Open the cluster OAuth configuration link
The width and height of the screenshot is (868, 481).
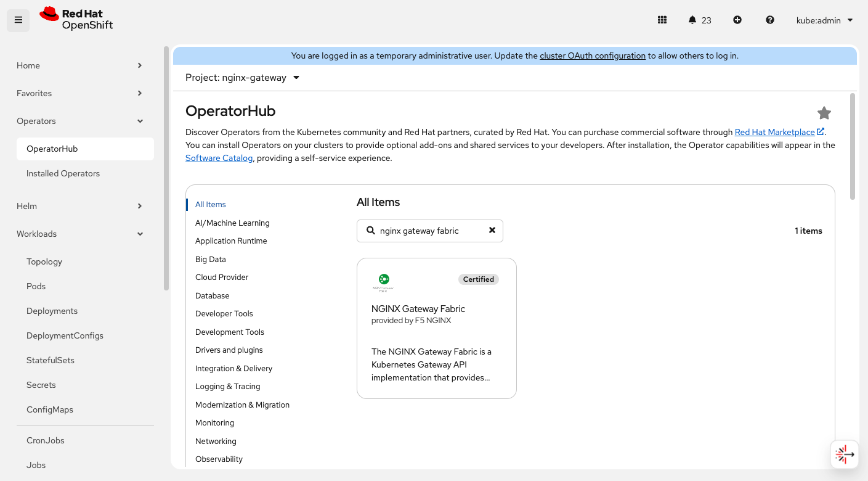click(592, 55)
